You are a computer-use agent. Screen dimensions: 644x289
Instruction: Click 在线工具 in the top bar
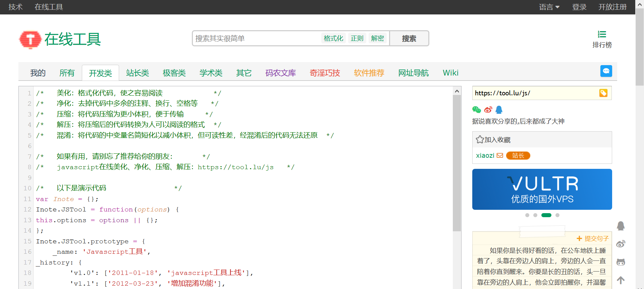point(49,7)
